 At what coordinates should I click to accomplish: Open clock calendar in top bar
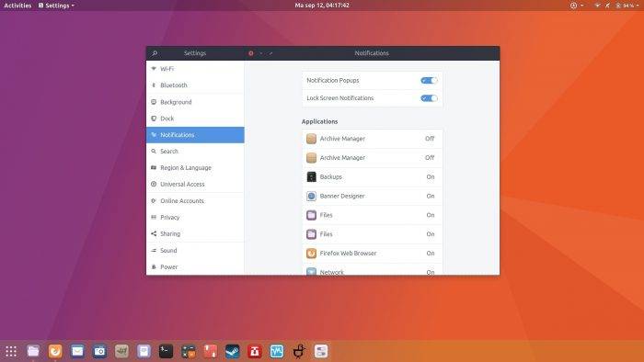[x=322, y=6]
